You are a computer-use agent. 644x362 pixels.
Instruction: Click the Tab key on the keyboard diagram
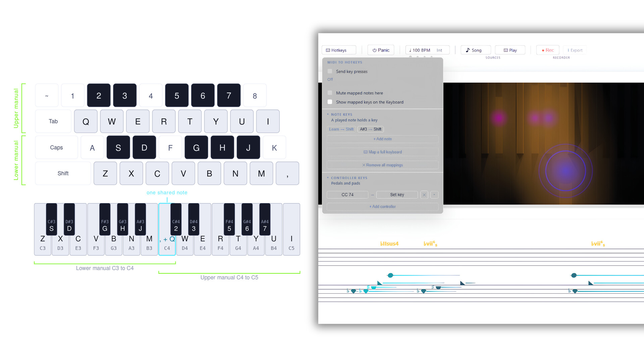click(53, 121)
